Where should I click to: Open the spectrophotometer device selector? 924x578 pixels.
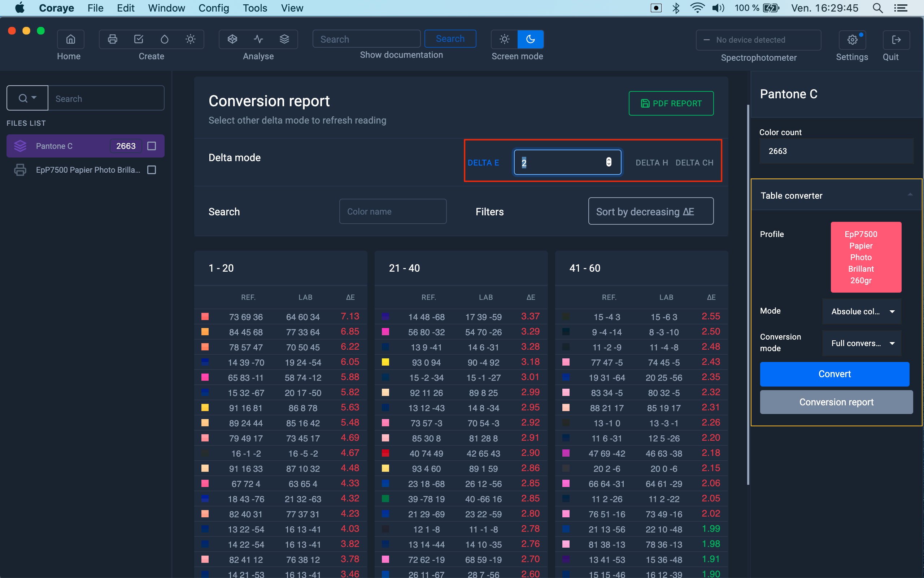[758, 40]
